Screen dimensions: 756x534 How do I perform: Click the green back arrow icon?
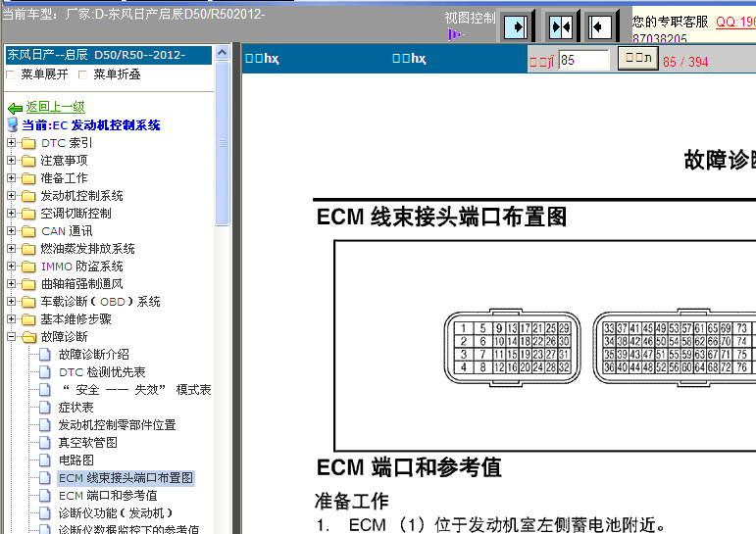tap(15, 108)
